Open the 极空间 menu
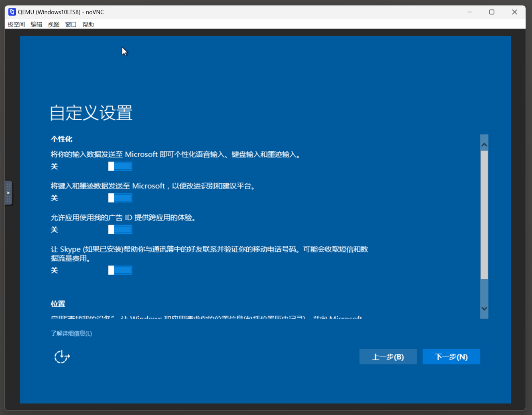532x415 pixels. [x=16, y=24]
